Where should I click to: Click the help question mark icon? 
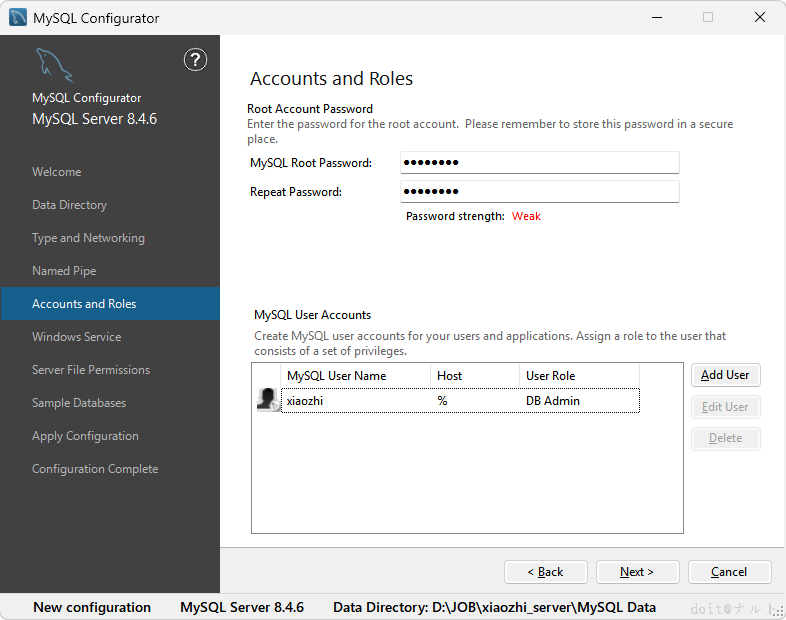click(195, 60)
